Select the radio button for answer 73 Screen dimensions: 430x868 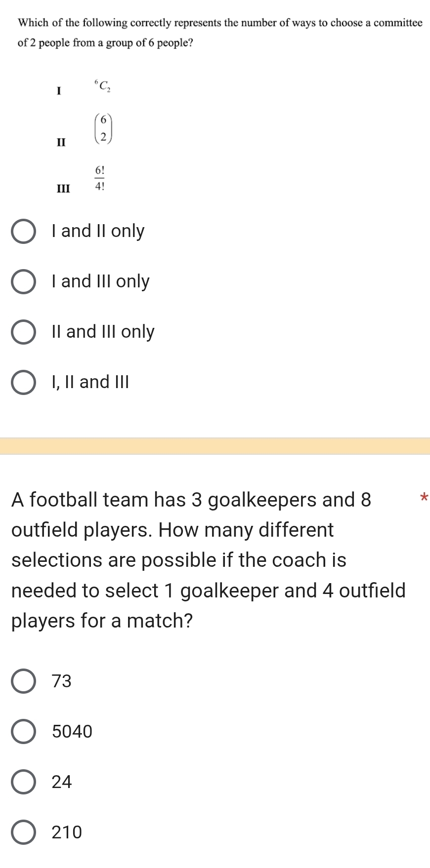coord(23,681)
